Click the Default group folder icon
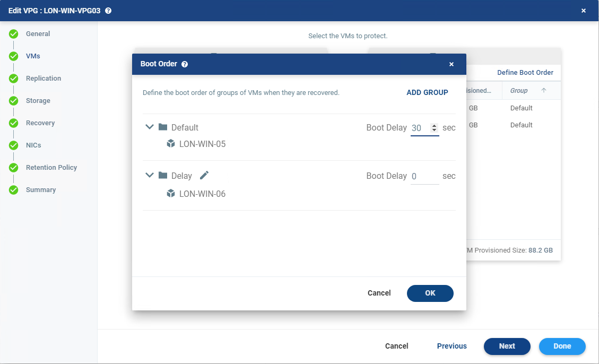This screenshot has height=364, width=599. click(163, 127)
